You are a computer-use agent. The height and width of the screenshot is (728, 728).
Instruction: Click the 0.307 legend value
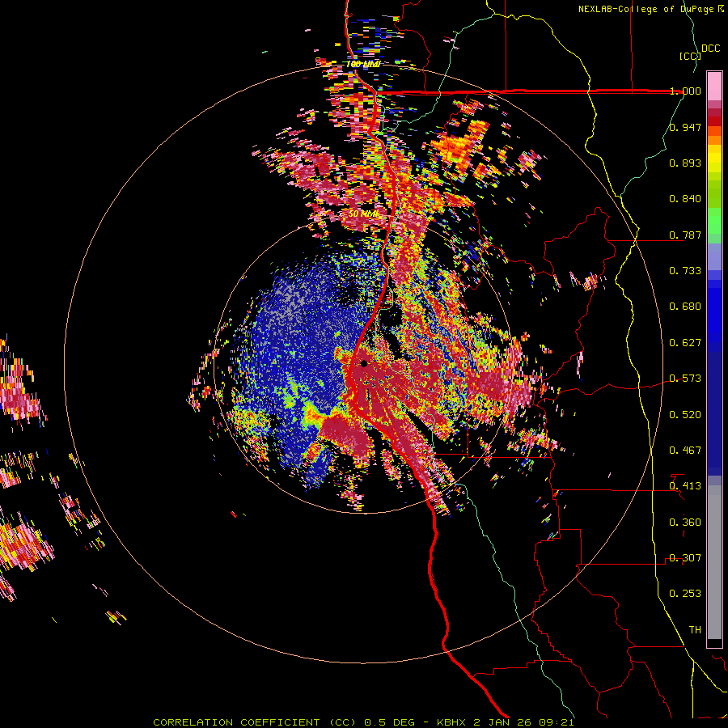[x=685, y=558]
